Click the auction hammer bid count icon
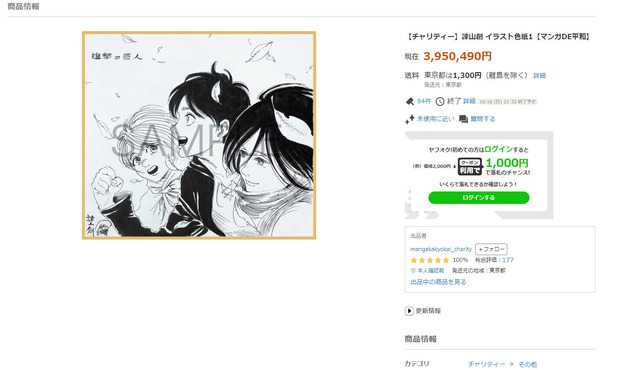This screenshot has width=640, height=370. (410, 101)
